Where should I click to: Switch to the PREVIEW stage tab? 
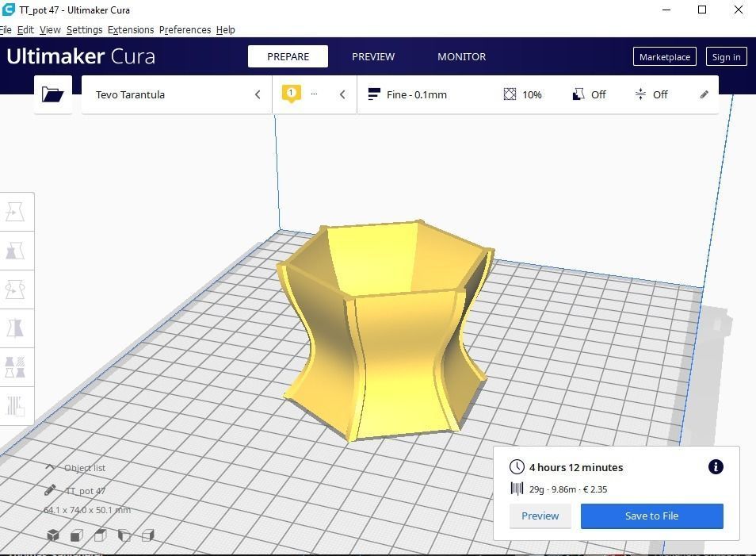coord(373,56)
